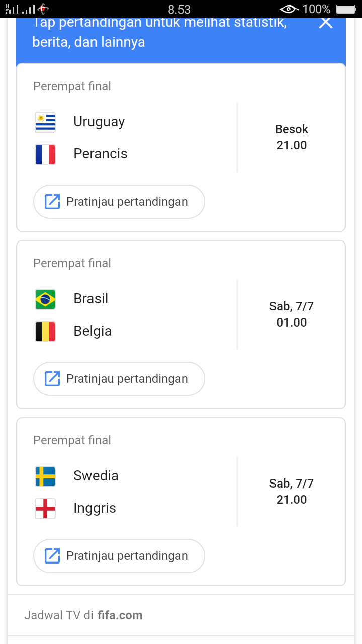Tap the Besok 21.00 match time

click(292, 137)
